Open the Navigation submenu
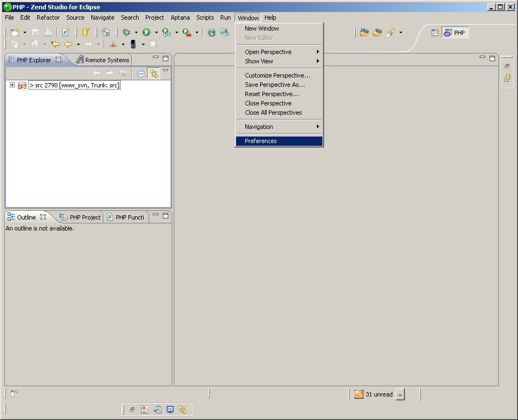518x420 pixels. 279,127
